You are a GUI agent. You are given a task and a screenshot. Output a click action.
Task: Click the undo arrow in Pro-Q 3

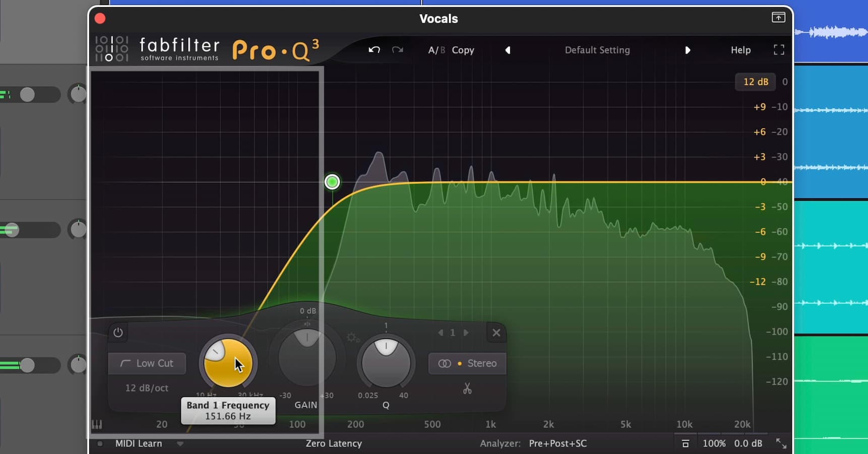coord(374,50)
